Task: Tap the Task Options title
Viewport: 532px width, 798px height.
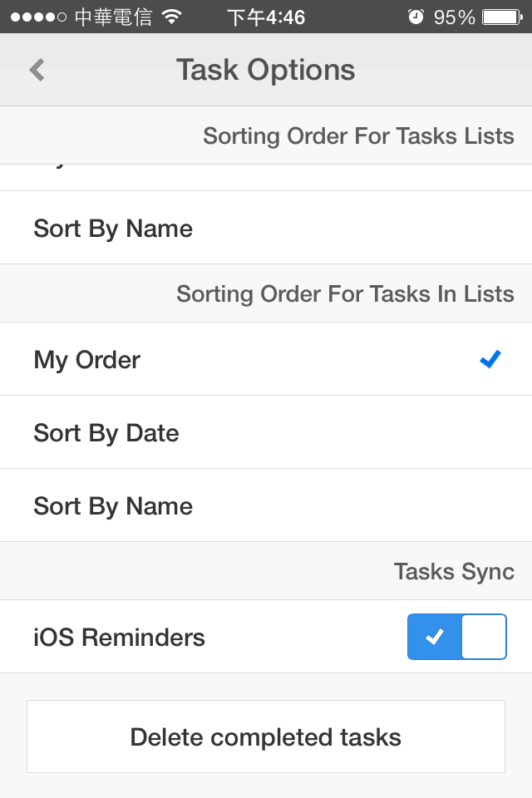Action: [x=265, y=70]
